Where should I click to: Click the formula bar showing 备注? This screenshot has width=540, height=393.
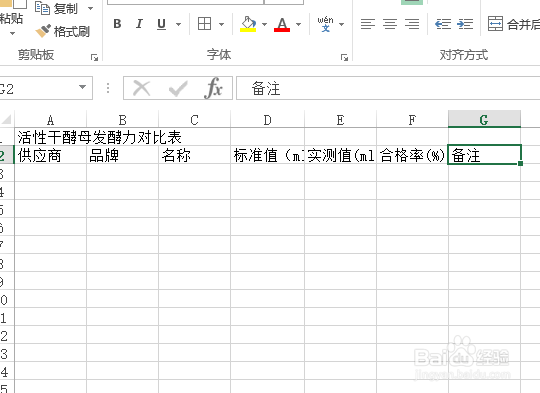388,88
